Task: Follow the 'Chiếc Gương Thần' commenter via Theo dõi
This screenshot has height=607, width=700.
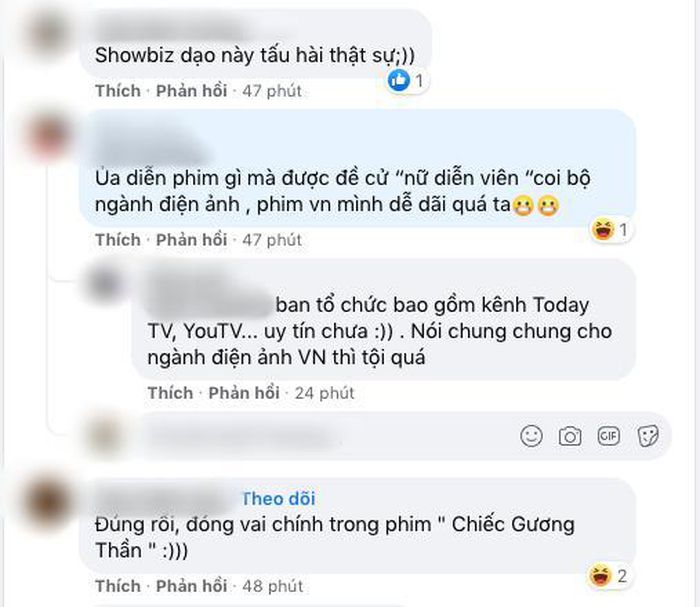Action: point(279,499)
